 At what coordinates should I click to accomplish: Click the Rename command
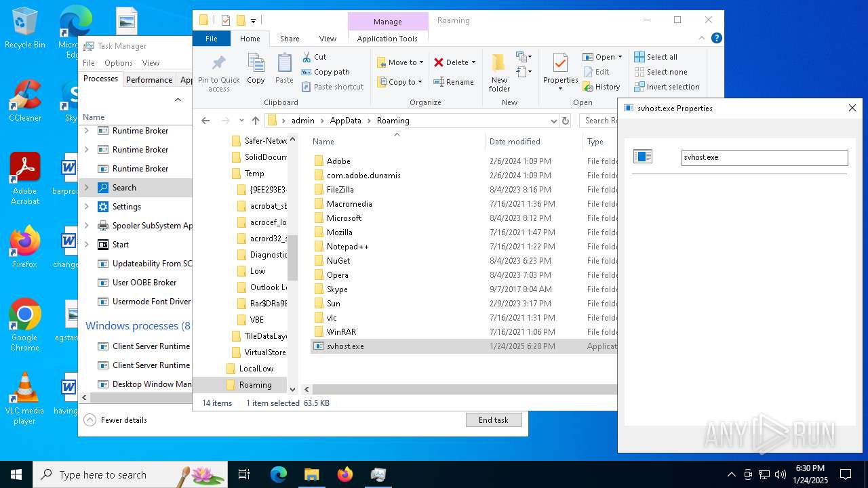tap(454, 82)
